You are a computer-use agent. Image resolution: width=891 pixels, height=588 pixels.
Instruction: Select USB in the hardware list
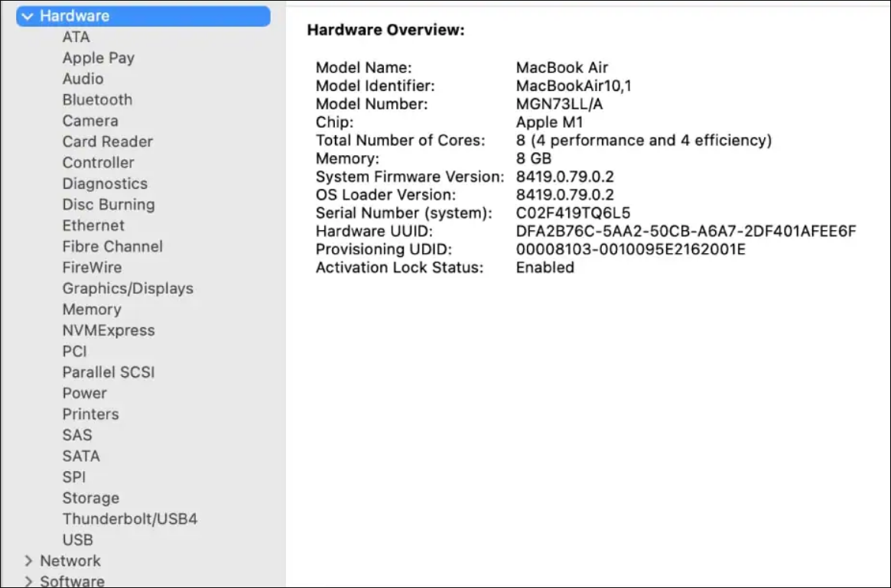(x=78, y=541)
